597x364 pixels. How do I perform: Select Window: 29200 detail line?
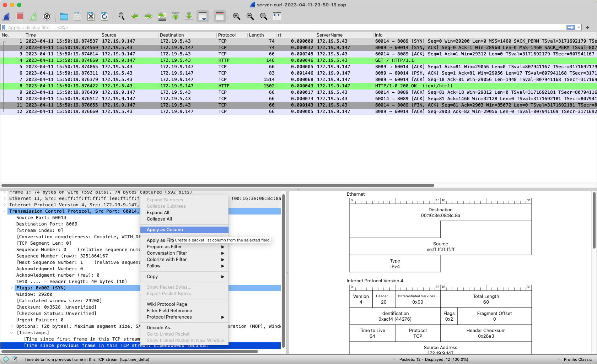coord(34,294)
